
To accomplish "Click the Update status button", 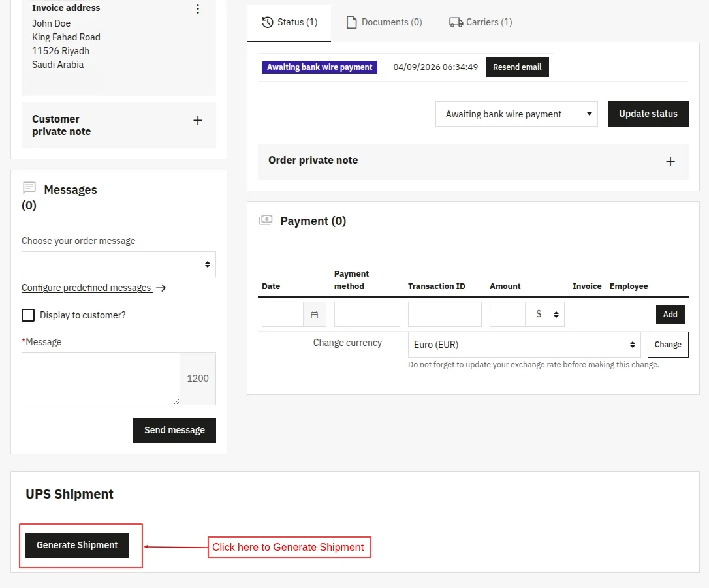I will click(648, 114).
